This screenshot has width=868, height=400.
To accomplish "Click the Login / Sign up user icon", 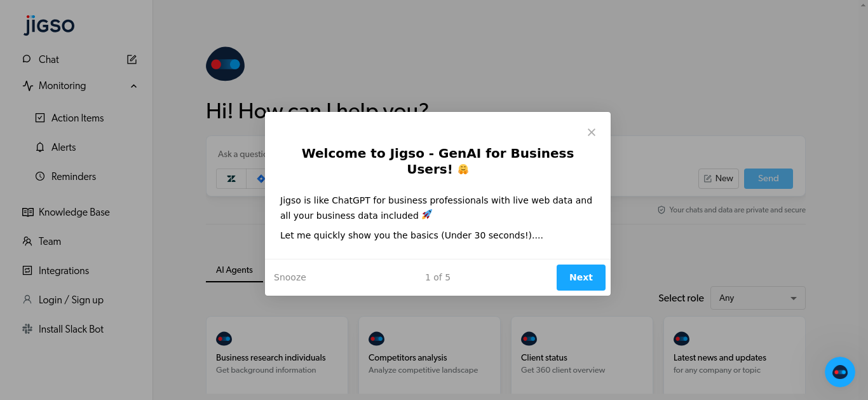I will (27, 300).
